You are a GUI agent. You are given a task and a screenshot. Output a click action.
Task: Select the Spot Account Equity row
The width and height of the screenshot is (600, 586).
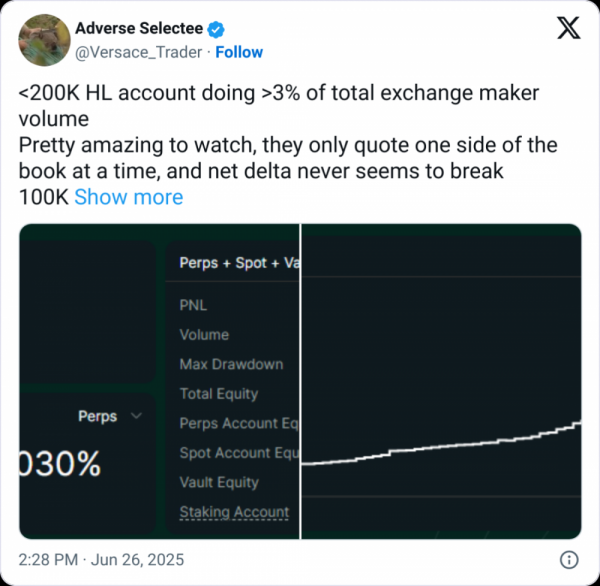239,453
